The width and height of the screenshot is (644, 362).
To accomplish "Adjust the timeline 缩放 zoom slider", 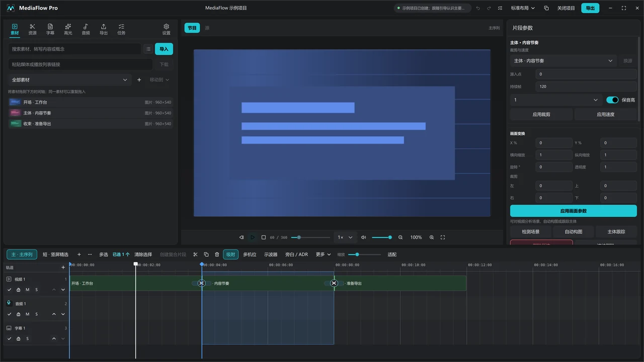I will (364, 254).
